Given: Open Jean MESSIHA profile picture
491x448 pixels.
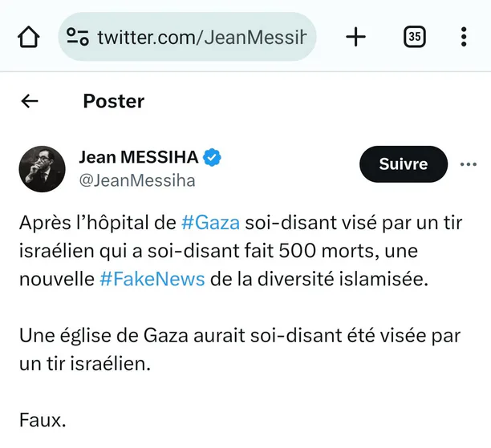Looking at the screenshot, I should tap(43, 169).
